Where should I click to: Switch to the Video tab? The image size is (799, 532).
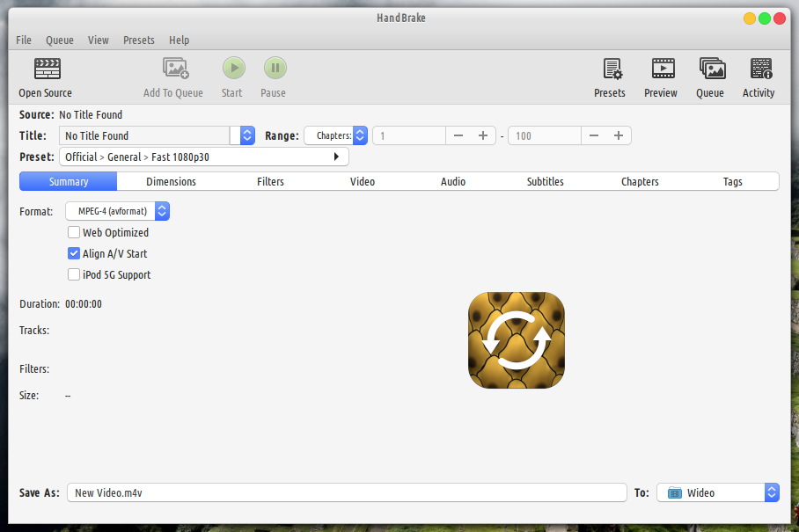coord(363,181)
